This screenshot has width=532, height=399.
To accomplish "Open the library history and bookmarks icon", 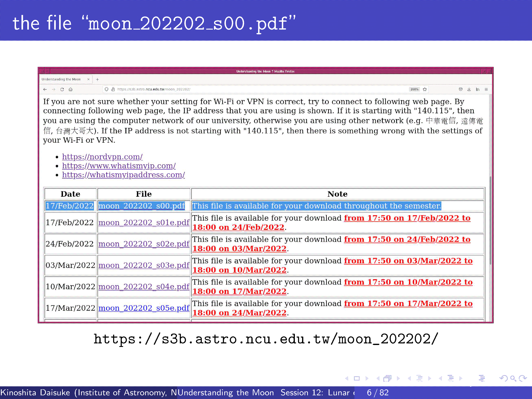I will coord(478,89).
